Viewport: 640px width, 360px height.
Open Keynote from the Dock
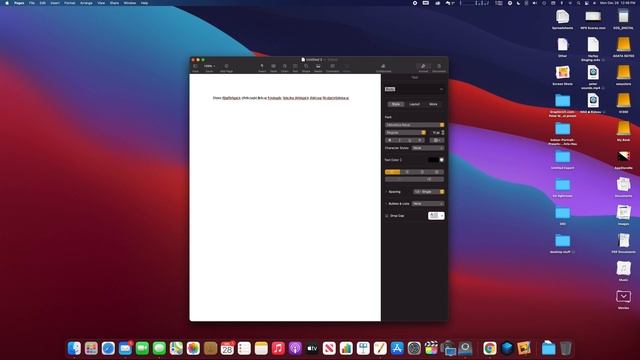(363, 348)
